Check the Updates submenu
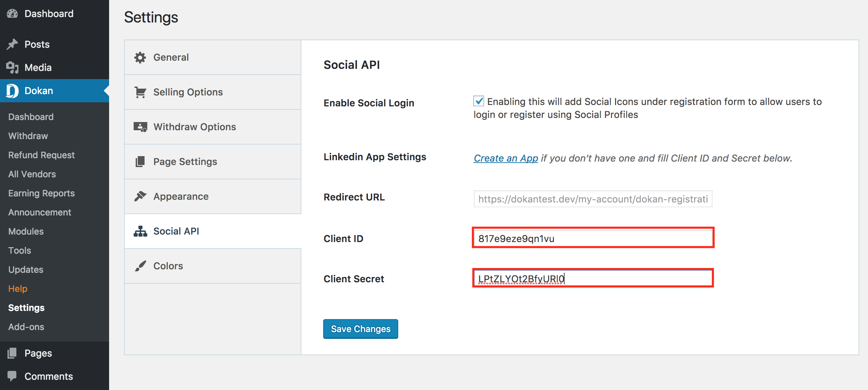The width and height of the screenshot is (868, 390). tap(26, 270)
